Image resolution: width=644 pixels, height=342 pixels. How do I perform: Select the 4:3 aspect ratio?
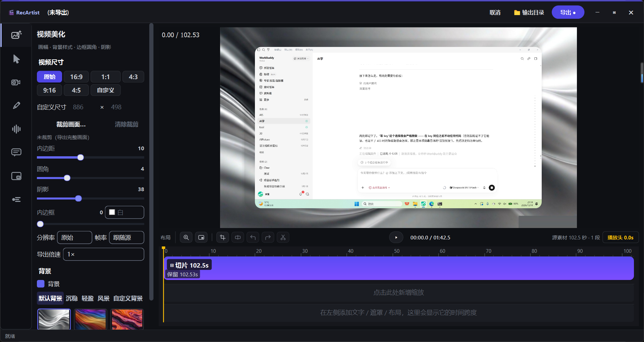point(133,77)
